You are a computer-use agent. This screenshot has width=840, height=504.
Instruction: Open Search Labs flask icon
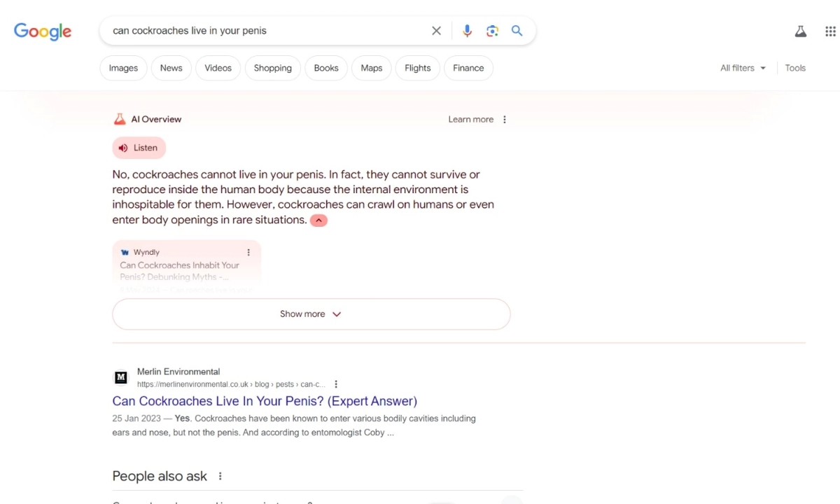click(x=800, y=31)
